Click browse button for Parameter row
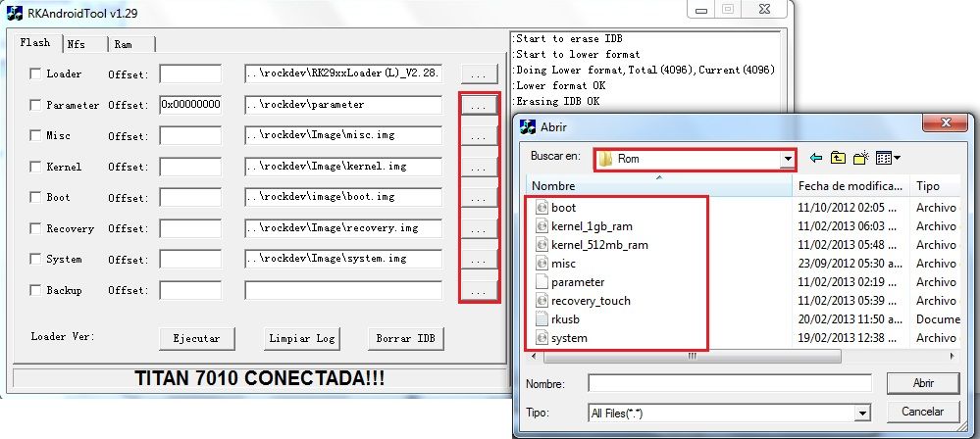980x439 pixels. 478,105
